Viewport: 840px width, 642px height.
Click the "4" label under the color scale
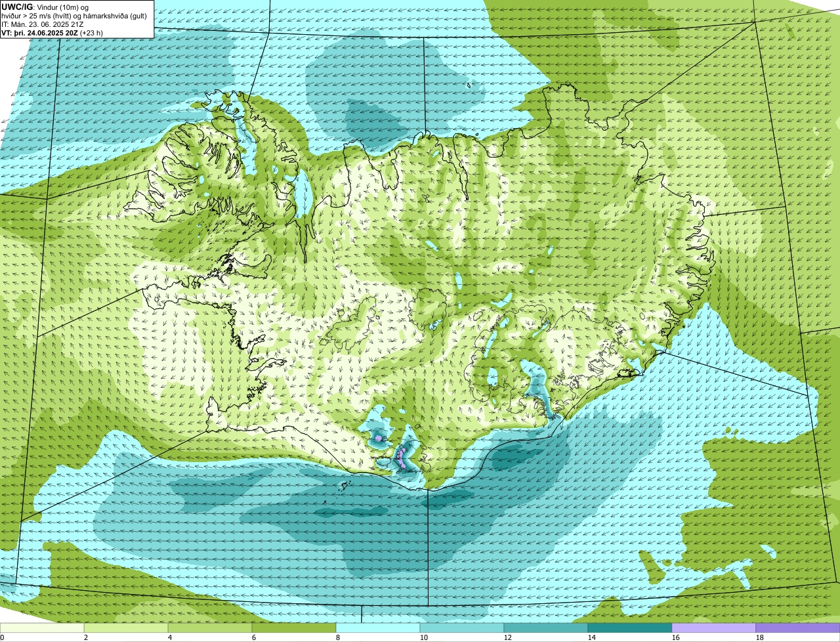169,637
